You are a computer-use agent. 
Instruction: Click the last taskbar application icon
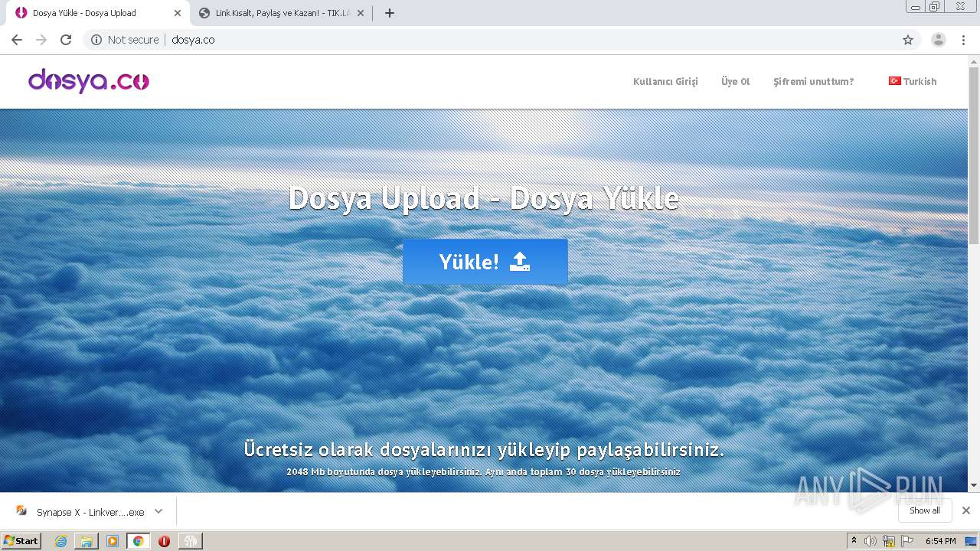pos(190,541)
